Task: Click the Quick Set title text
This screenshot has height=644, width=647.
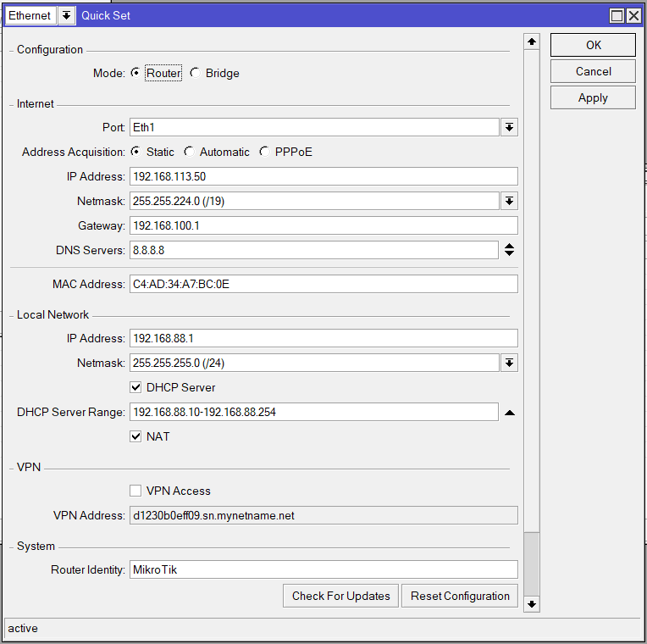Action: [x=106, y=16]
